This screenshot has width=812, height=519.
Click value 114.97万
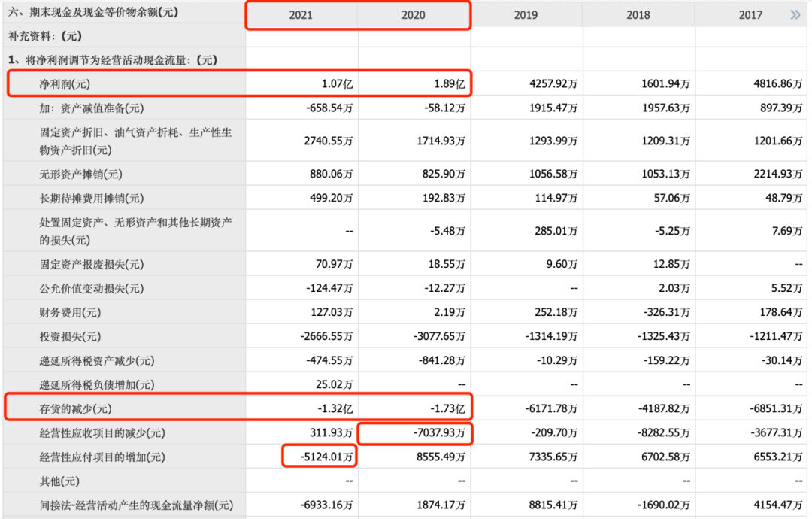tap(556, 199)
